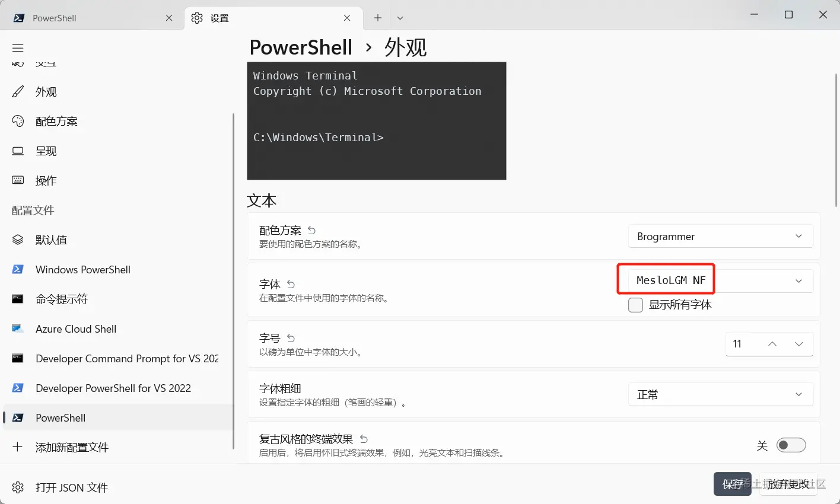This screenshot has width=840, height=504.
Task: Reset the 字体 setting
Action: pos(291,285)
